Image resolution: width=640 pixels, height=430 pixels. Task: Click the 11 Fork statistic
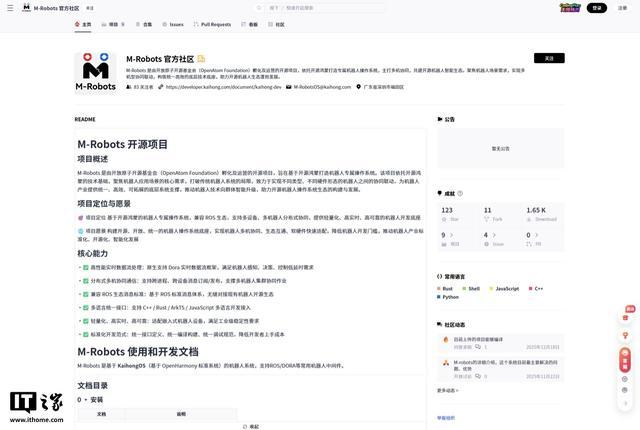(x=493, y=214)
